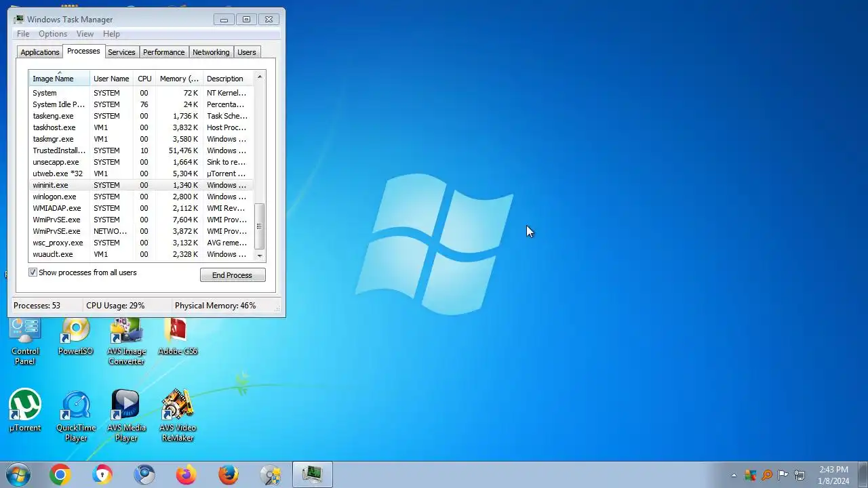Select the System Idle Process row
This screenshot has height=488, width=868.
pos(141,104)
